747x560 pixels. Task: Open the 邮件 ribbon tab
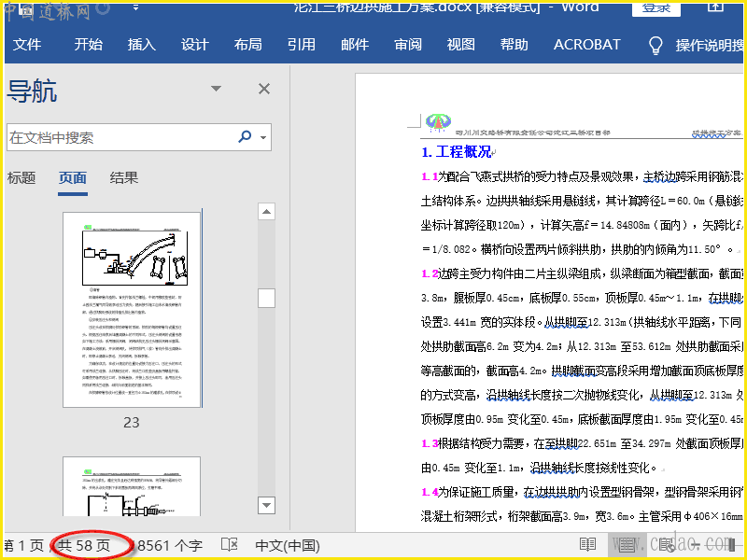[355, 45]
